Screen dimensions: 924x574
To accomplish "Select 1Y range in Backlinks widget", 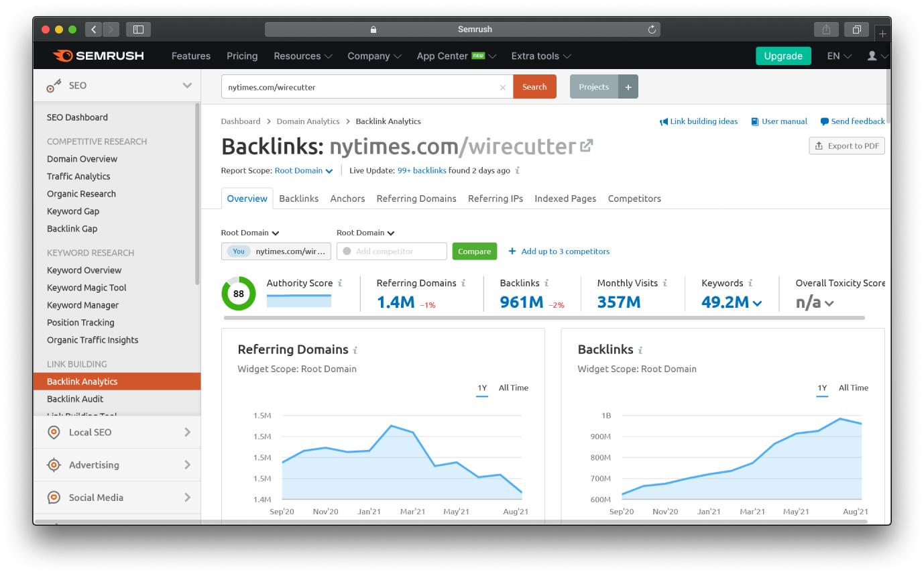I will coord(822,388).
